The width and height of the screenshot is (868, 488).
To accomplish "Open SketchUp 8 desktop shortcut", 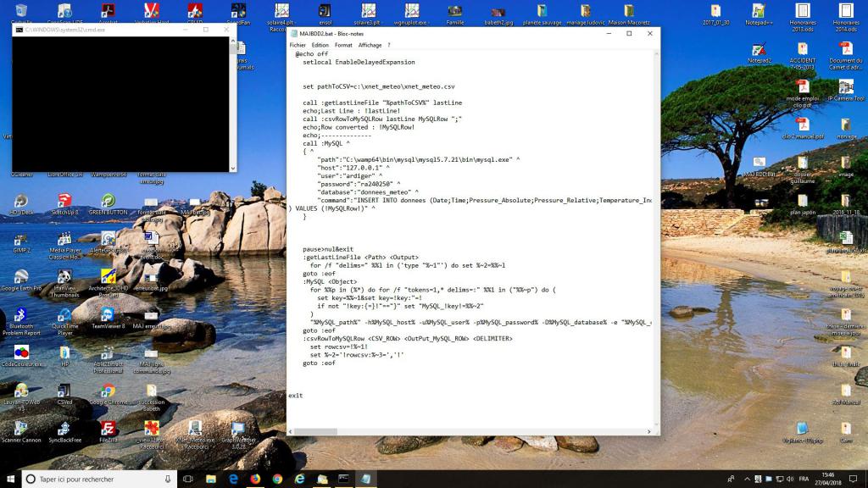I will click(64, 204).
